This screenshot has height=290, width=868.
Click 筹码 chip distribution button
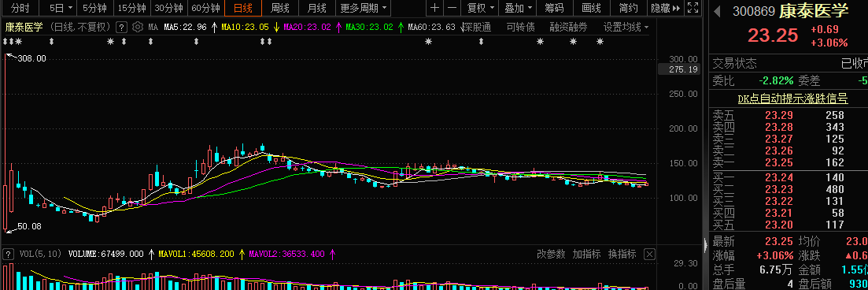(x=554, y=8)
